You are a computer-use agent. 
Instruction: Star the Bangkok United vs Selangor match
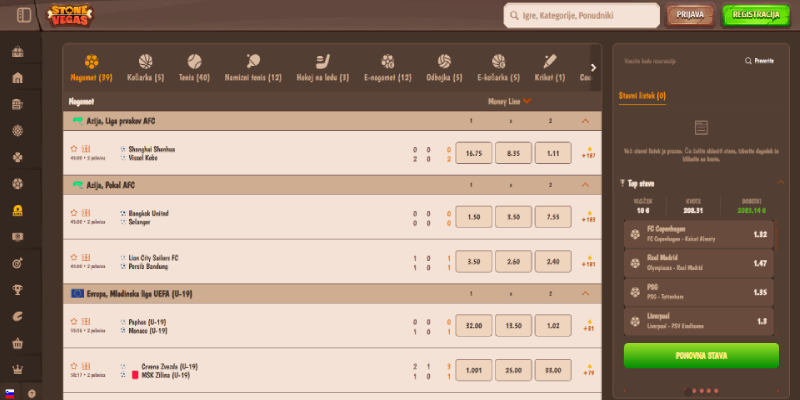[74, 212]
